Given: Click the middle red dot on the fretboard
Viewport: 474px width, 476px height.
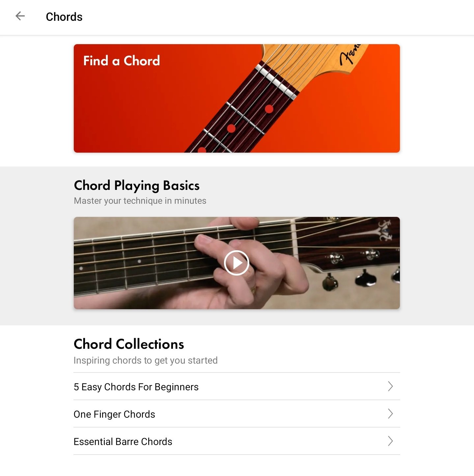Looking at the screenshot, I should (231, 128).
